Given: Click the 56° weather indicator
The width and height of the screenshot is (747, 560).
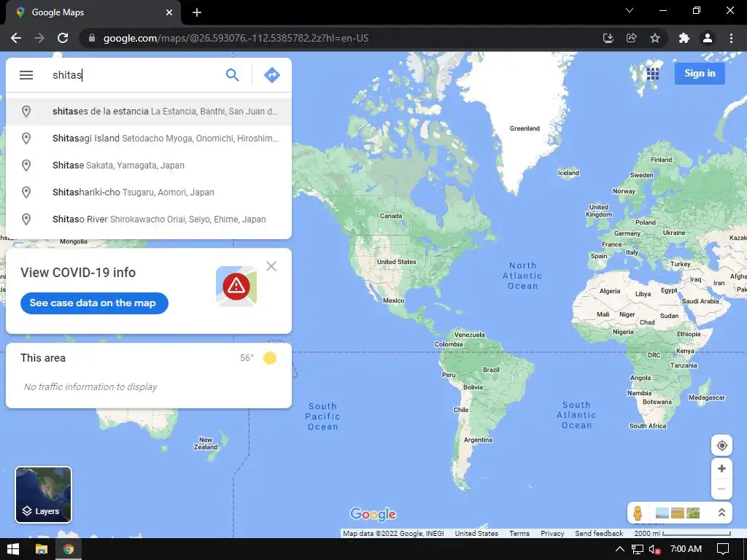Looking at the screenshot, I should (247, 357).
